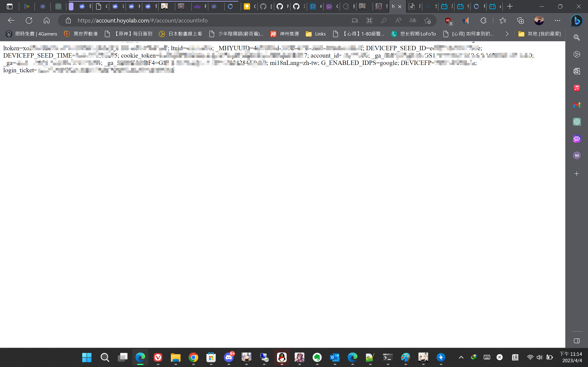The image size is (588, 367).
Task: Toggle the translate aあ feature
Action: pos(413,20)
